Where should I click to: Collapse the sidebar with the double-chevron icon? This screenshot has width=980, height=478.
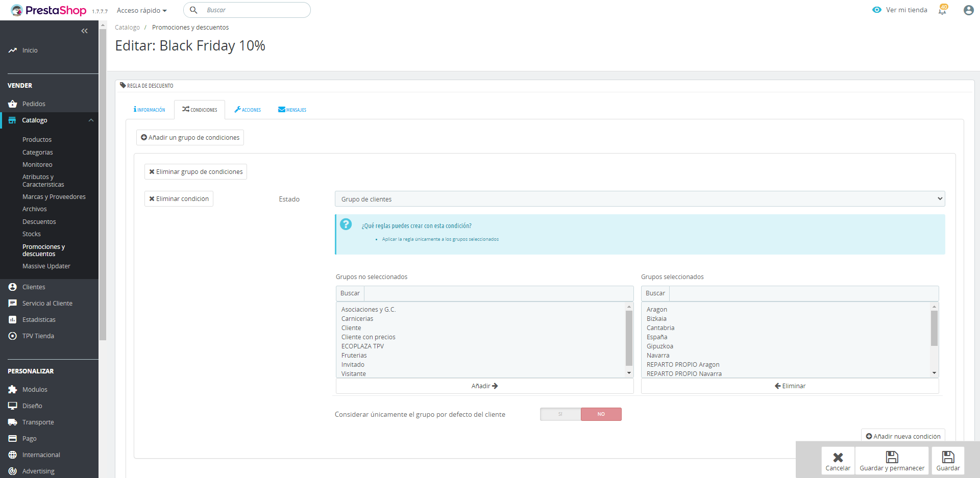click(84, 31)
